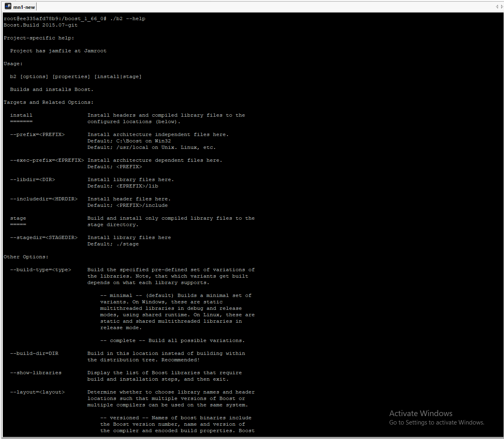Click the 'install' target name
Viewport: 504px width, 439px height.
(21, 115)
